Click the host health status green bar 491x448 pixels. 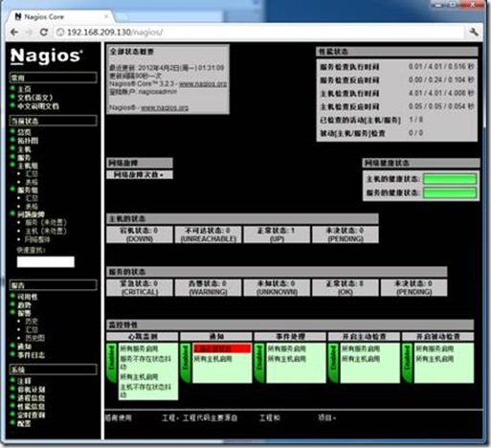[x=450, y=179]
